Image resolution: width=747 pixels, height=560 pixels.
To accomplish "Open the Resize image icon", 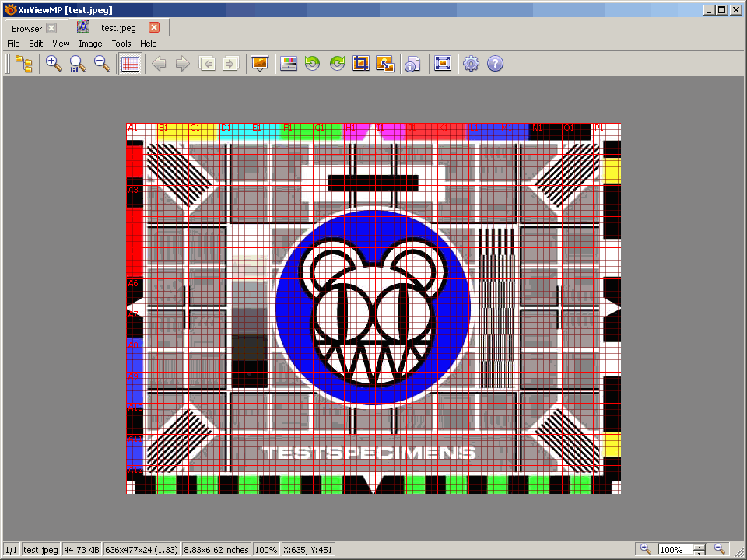I will [x=385, y=63].
